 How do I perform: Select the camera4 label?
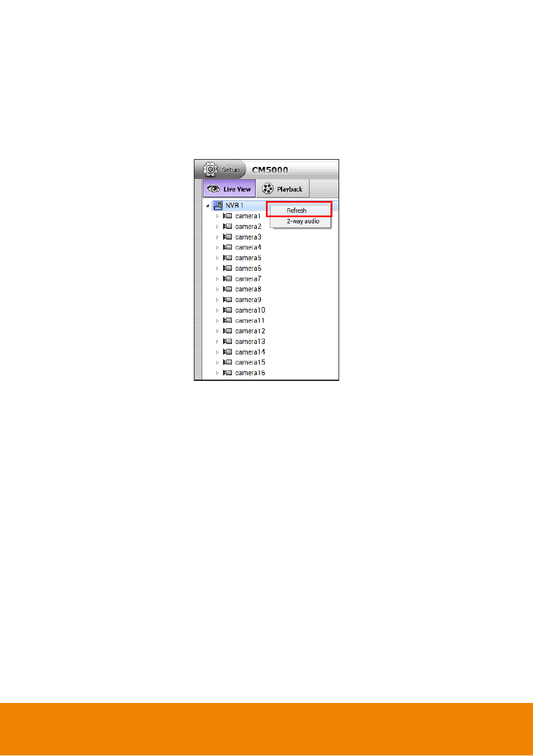tap(248, 247)
